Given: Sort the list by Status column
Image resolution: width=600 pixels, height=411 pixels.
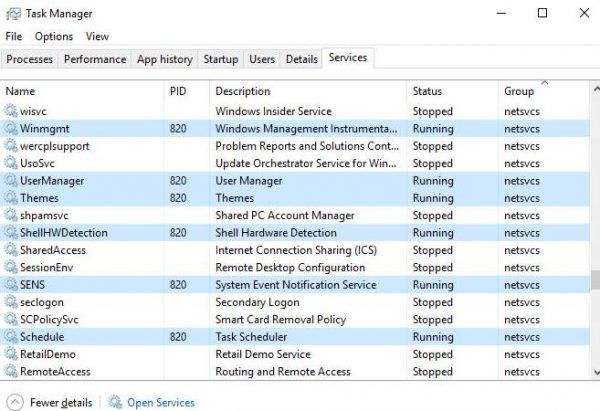Looking at the screenshot, I should coord(427,91).
